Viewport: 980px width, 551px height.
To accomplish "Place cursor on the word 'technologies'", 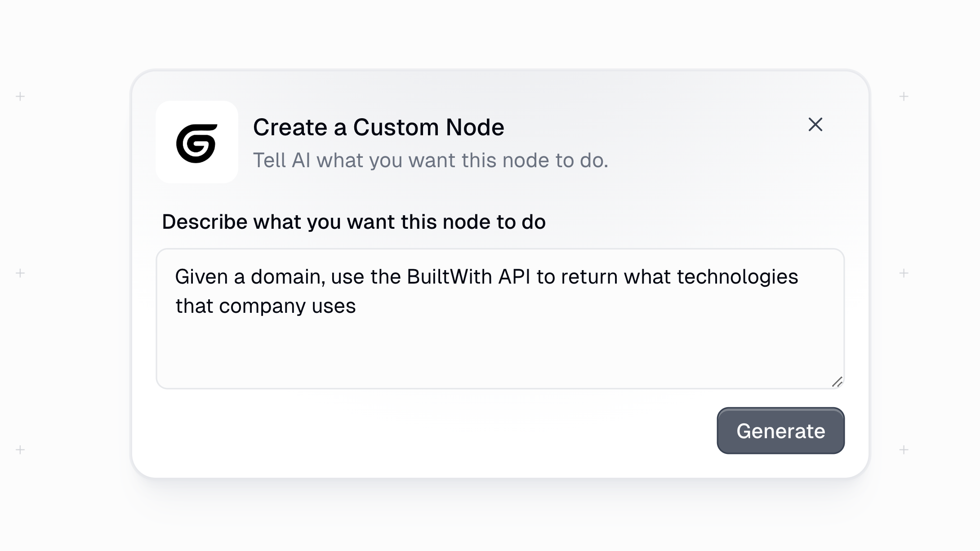I will [x=737, y=277].
